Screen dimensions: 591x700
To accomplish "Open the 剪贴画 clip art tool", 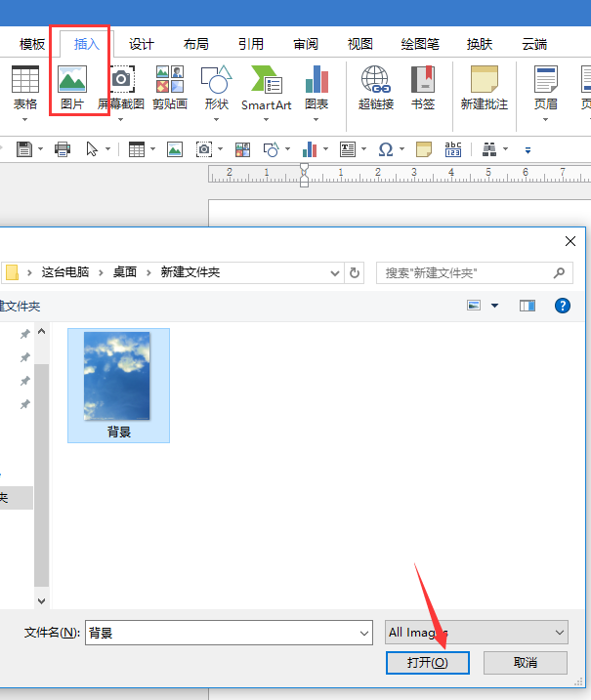I will click(170, 89).
